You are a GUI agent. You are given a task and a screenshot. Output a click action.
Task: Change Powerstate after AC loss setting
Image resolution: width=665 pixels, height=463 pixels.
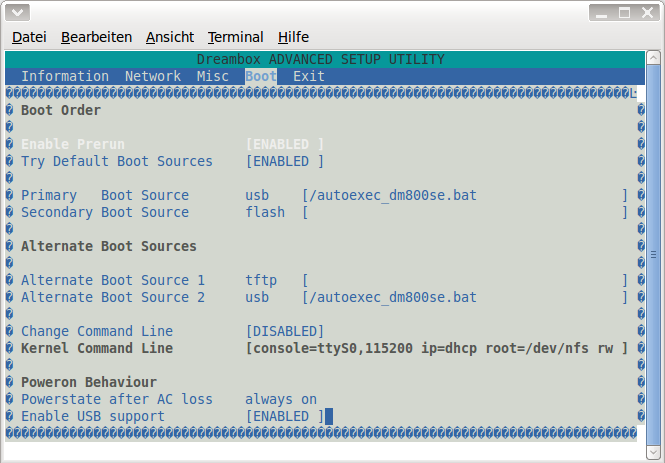[281, 399]
